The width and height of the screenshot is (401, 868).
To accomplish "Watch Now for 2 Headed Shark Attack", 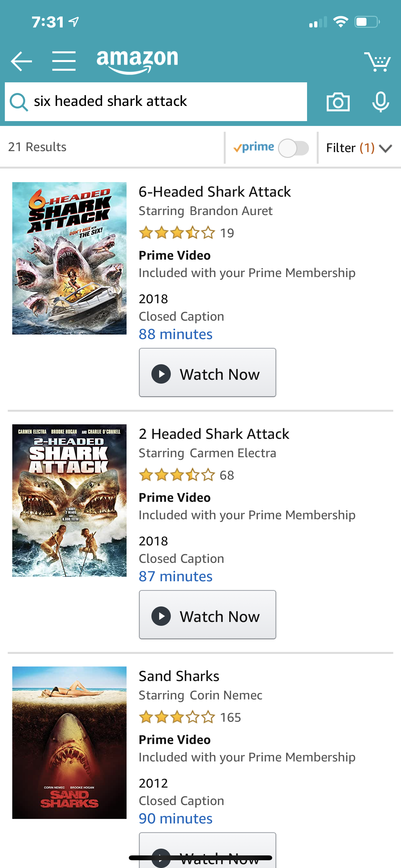I will (x=207, y=615).
